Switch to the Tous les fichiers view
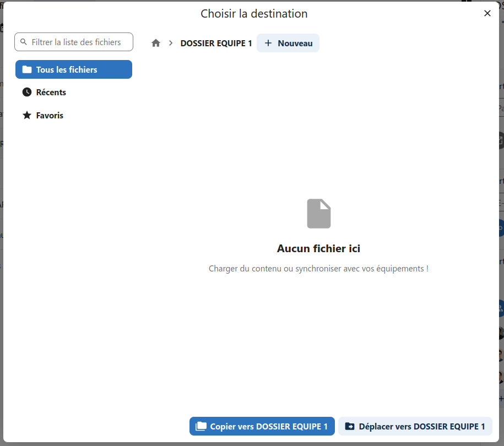 point(74,69)
